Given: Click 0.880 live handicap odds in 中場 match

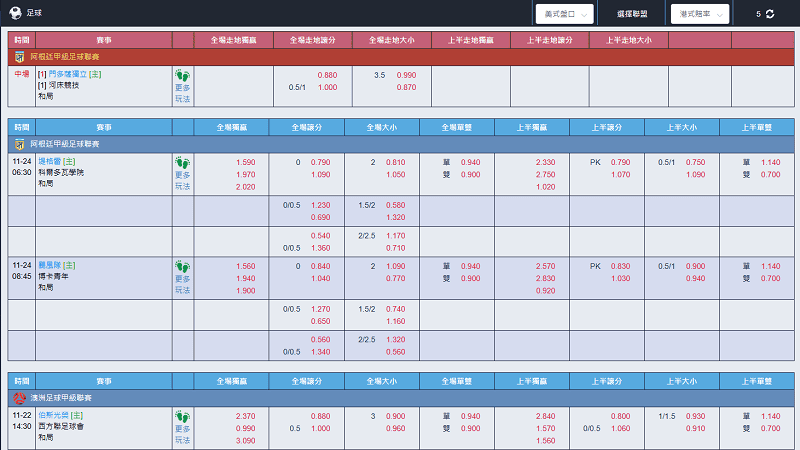Looking at the screenshot, I should [x=327, y=75].
